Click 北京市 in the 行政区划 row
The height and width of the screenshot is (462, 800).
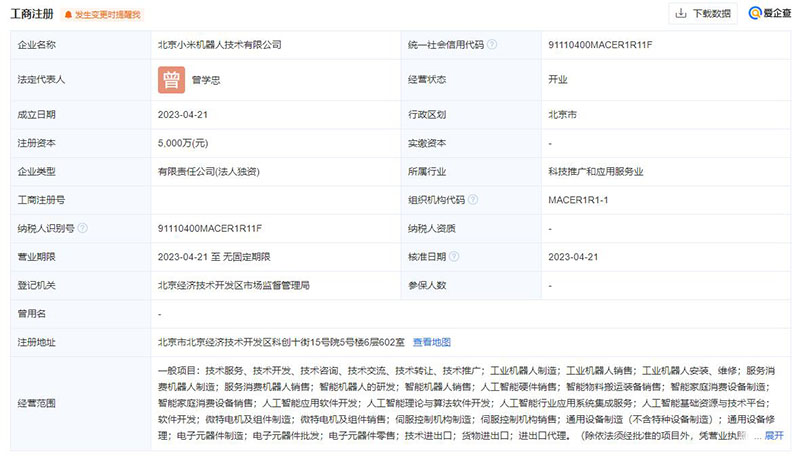click(562, 115)
